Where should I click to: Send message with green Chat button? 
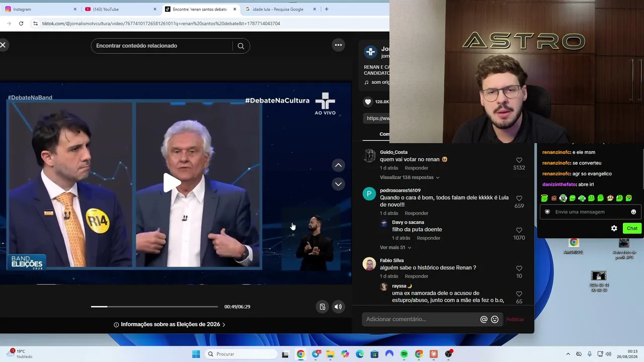pyautogui.click(x=632, y=228)
